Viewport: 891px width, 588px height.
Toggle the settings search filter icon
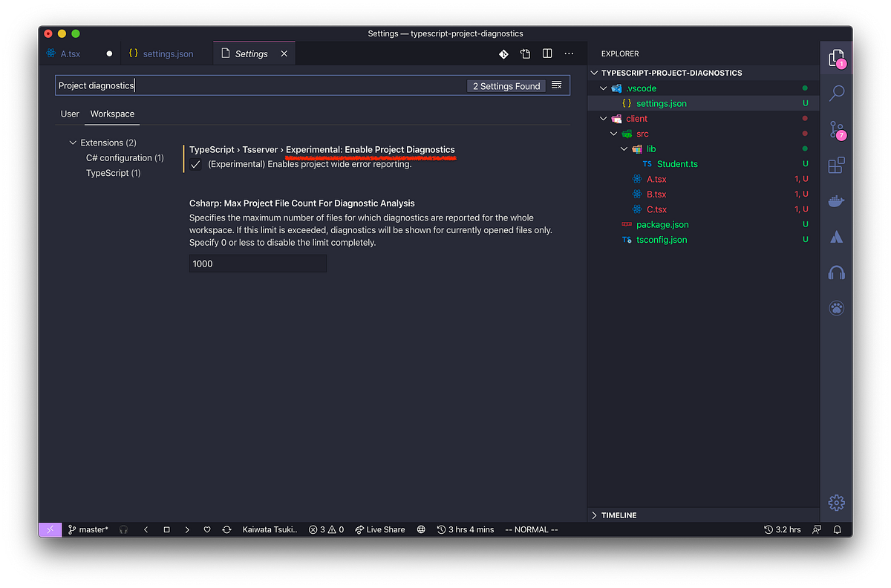pos(557,85)
